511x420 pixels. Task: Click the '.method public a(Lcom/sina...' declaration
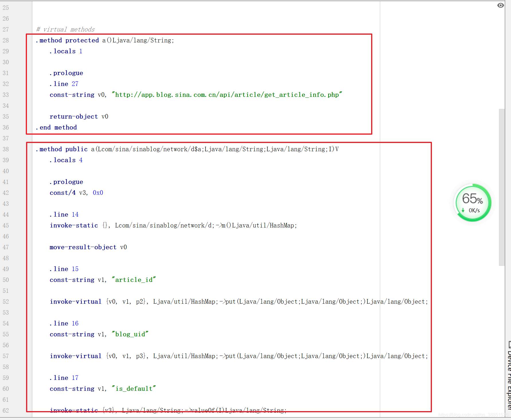tap(187, 149)
